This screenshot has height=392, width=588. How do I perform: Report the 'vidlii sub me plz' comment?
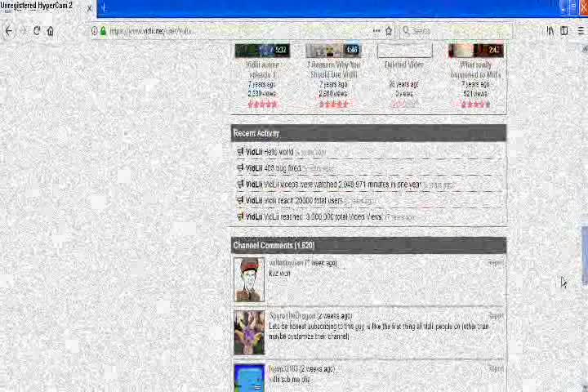click(x=497, y=369)
